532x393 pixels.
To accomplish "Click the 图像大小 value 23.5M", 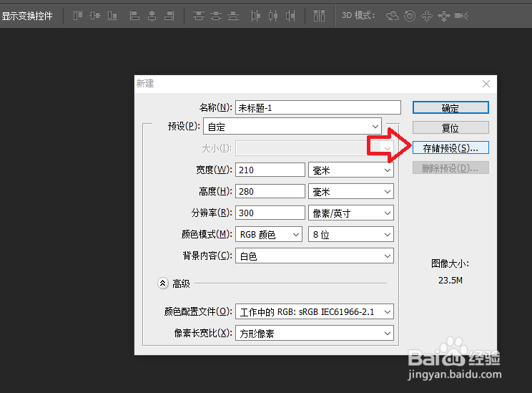I will [450, 280].
